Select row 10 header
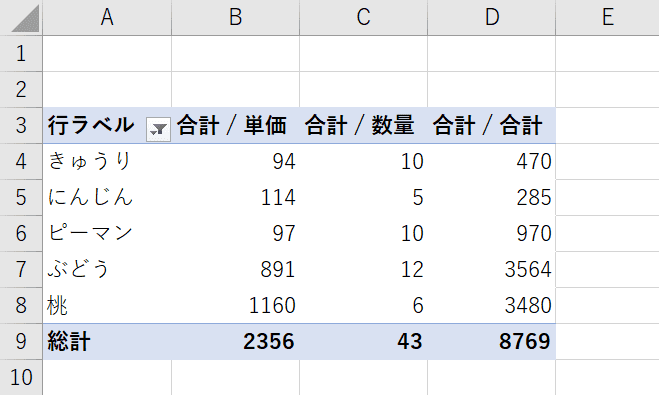659x395 pixels. click(x=21, y=377)
